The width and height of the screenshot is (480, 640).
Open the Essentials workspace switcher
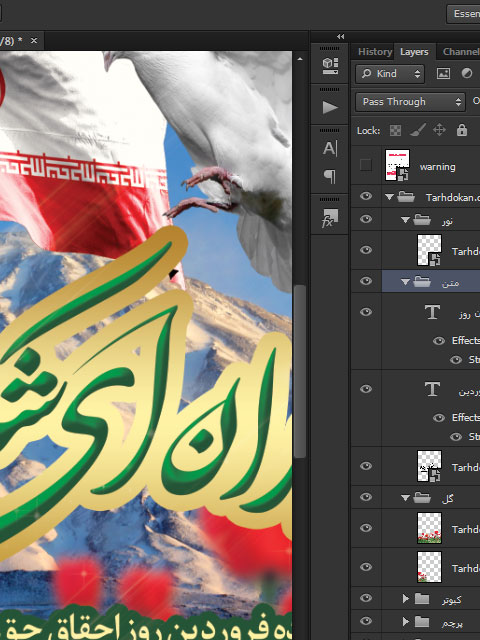(464, 14)
